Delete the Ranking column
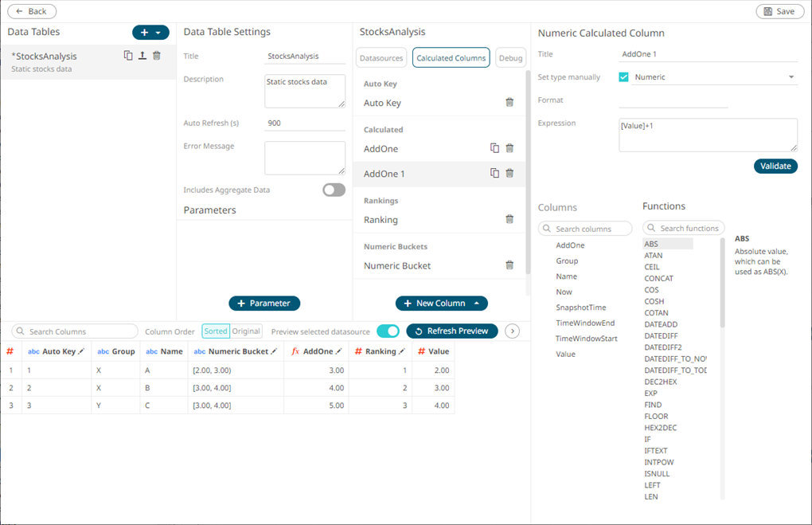 tap(509, 220)
